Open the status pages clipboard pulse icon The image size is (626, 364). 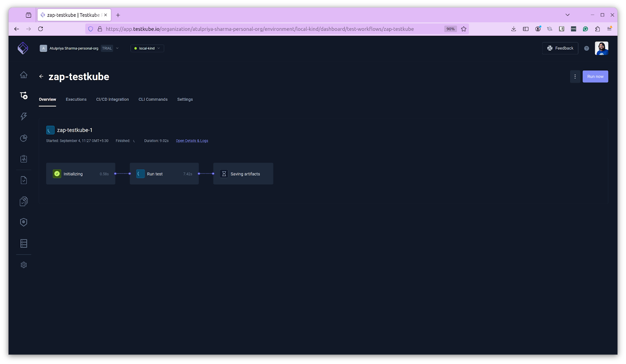(24, 159)
